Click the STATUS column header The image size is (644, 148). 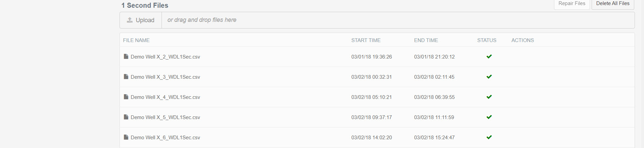pyautogui.click(x=487, y=40)
